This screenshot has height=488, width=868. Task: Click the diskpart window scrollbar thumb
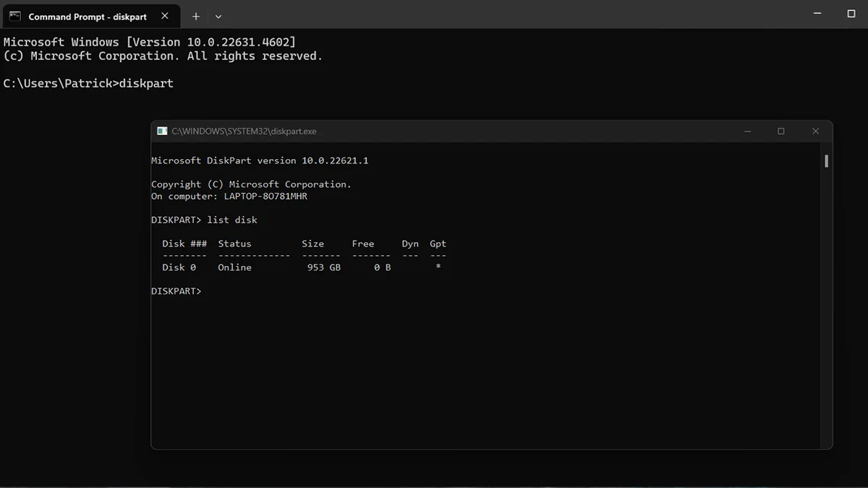pyautogui.click(x=826, y=160)
